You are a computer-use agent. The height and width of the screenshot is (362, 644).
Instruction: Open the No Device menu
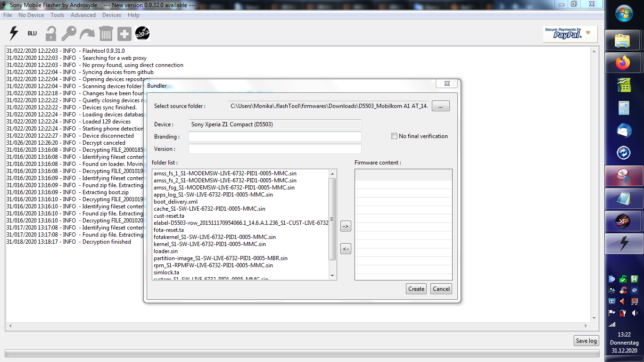point(31,15)
